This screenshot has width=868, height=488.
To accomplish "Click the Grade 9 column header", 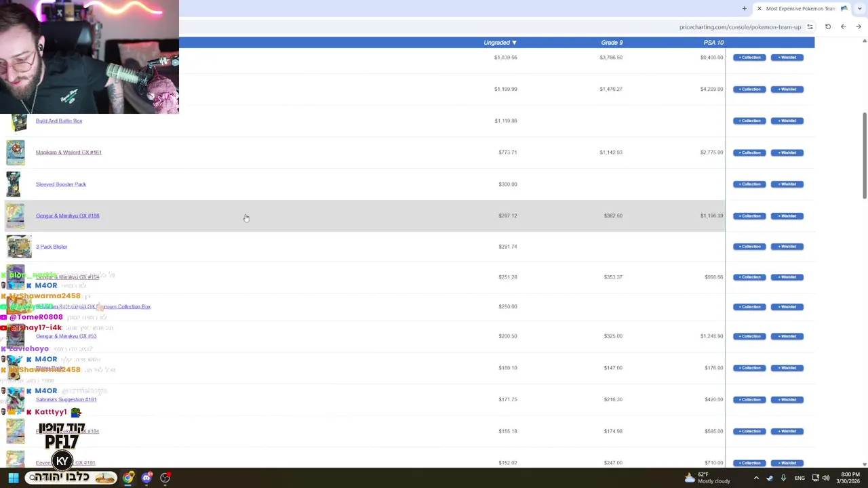I will (x=612, y=43).
